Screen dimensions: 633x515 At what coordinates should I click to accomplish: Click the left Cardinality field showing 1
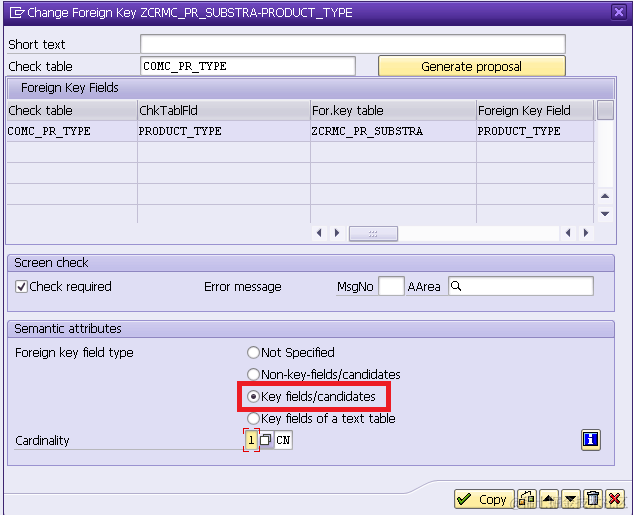pyautogui.click(x=251, y=440)
